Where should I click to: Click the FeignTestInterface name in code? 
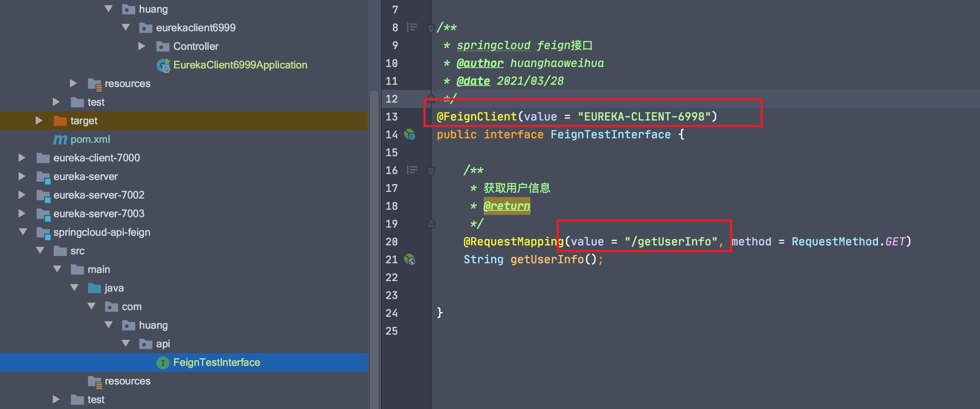[611, 135]
